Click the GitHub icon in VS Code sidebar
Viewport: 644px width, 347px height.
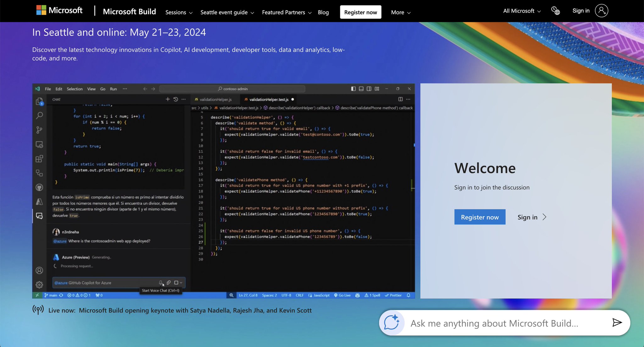point(39,187)
